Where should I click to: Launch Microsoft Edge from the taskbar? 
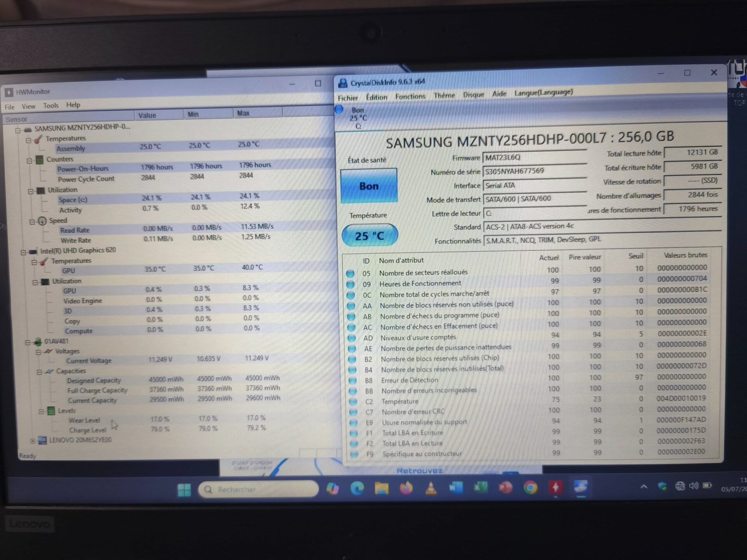[357, 488]
